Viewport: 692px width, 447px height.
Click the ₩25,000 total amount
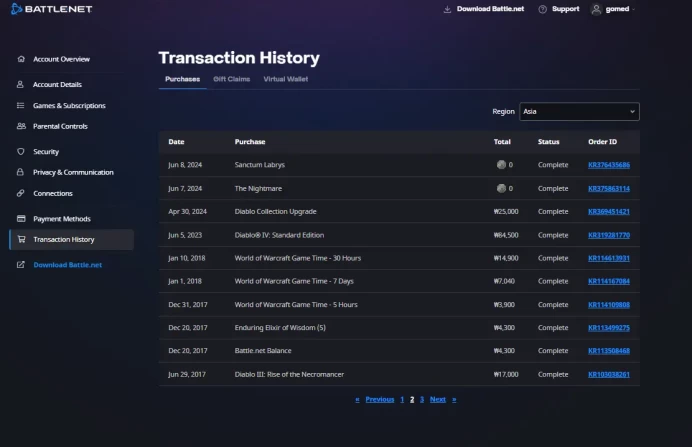[x=506, y=211]
